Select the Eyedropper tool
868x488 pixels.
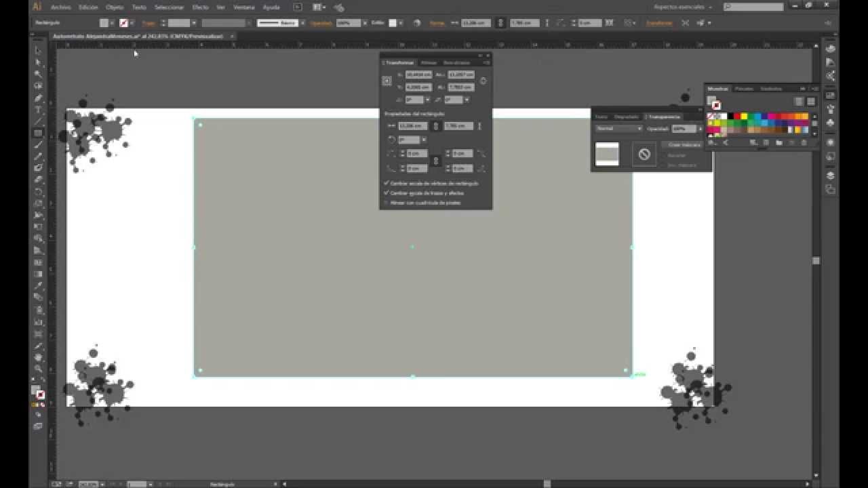point(38,286)
